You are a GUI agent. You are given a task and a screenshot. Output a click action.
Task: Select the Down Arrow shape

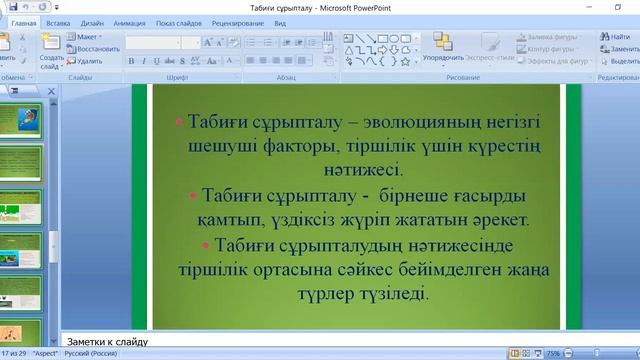pos(394,50)
